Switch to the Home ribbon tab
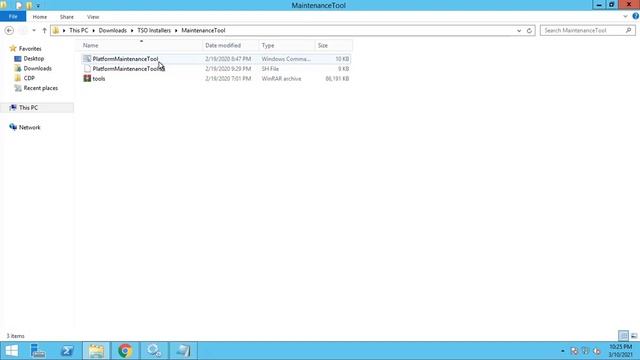The width and height of the screenshot is (640, 360). click(40, 17)
